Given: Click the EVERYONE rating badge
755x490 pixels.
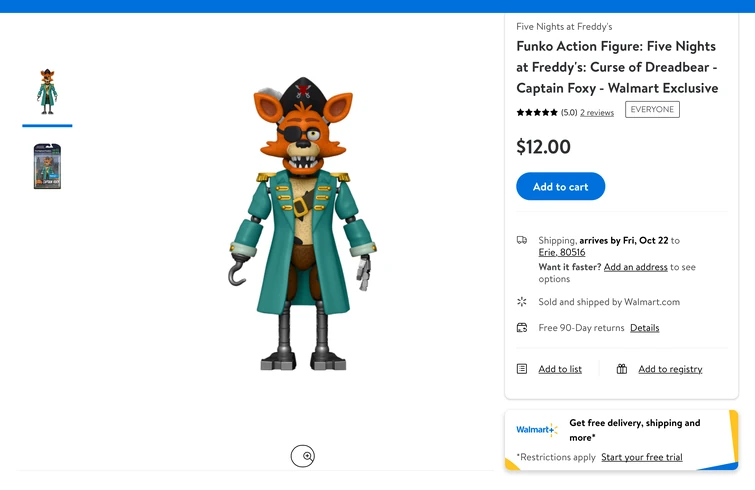Looking at the screenshot, I should 652,110.
